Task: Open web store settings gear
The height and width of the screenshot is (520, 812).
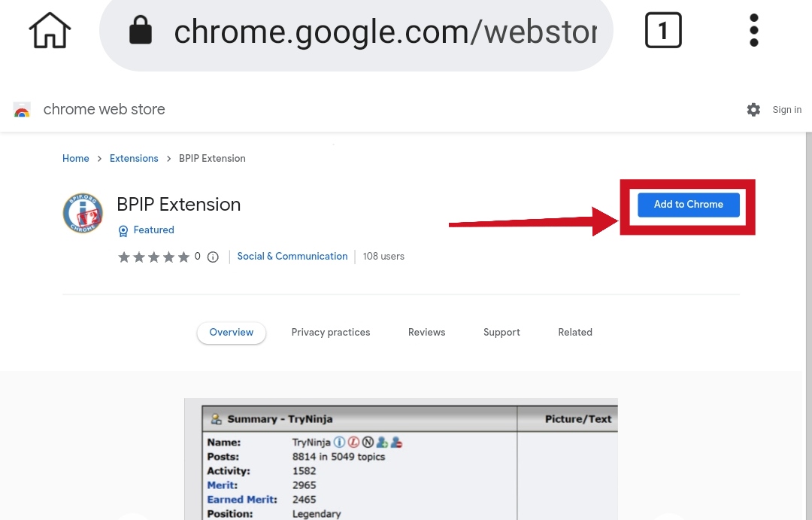Action: point(753,109)
